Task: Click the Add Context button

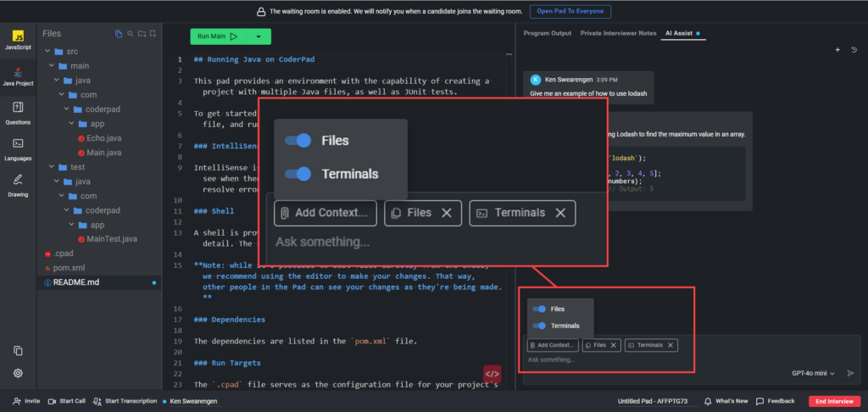Action: (553, 345)
